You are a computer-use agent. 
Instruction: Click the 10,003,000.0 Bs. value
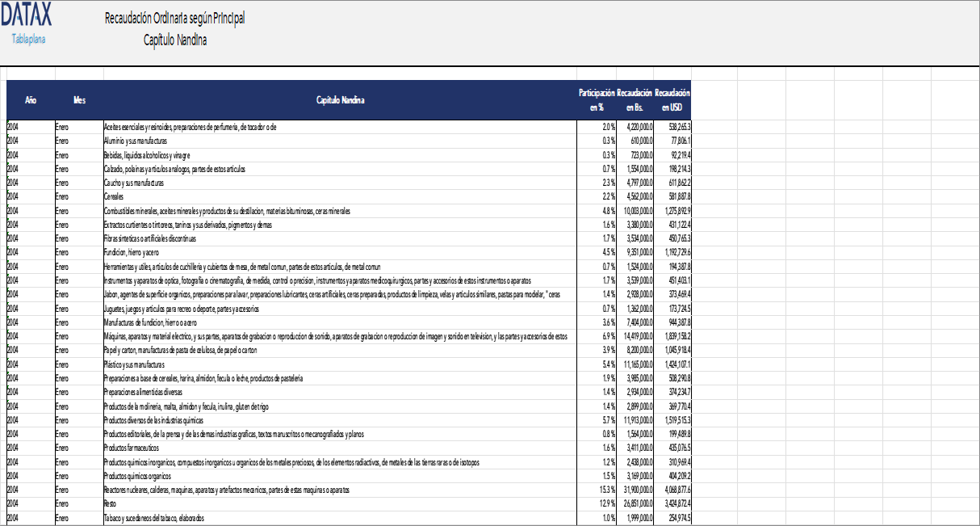[637, 211]
